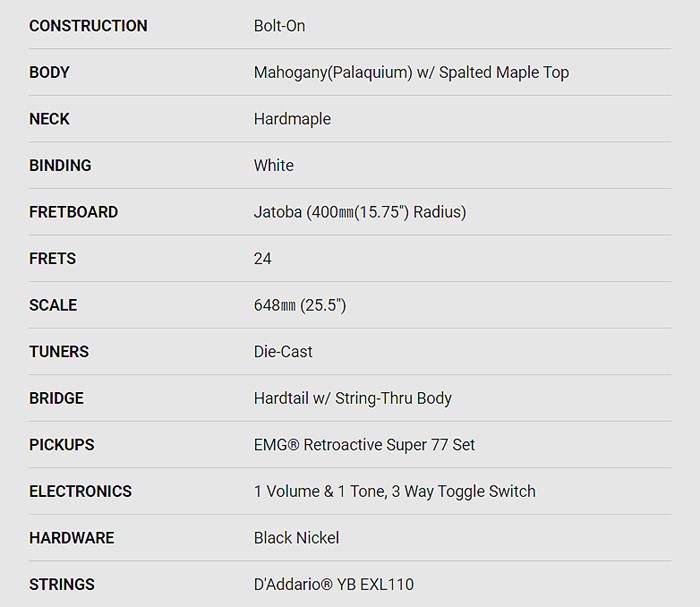Click the fret count value 24
The height and width of the screenshot is (607, 700).
pos(263,259)
